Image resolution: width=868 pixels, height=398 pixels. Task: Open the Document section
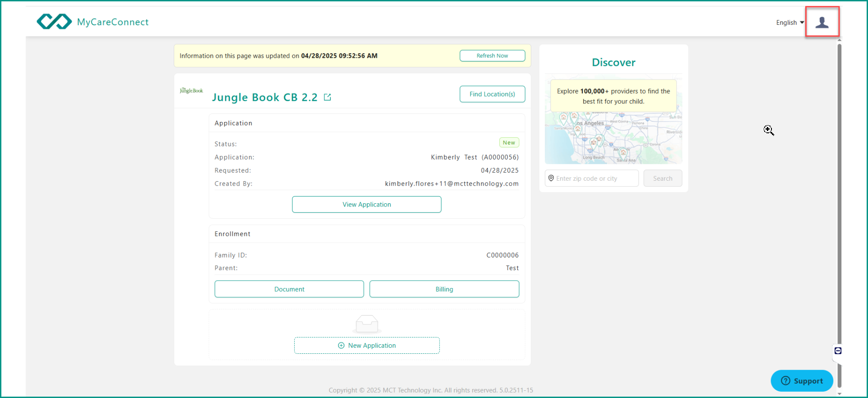coord(289,289)
